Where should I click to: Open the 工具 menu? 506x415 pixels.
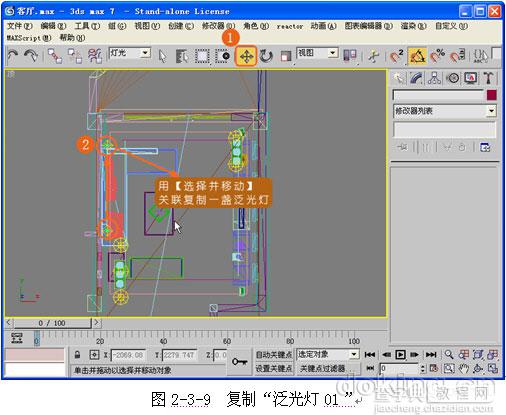87,26
